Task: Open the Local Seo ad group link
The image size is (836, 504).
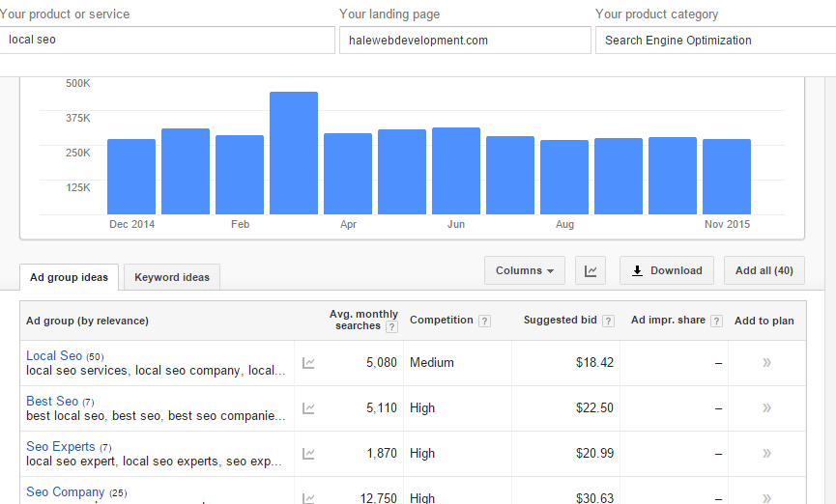Action: click(x=54, y=356)
